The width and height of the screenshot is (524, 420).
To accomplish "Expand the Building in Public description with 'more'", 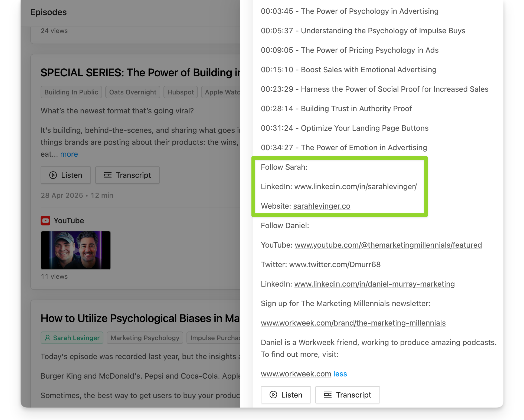I will tap(69, 154).
